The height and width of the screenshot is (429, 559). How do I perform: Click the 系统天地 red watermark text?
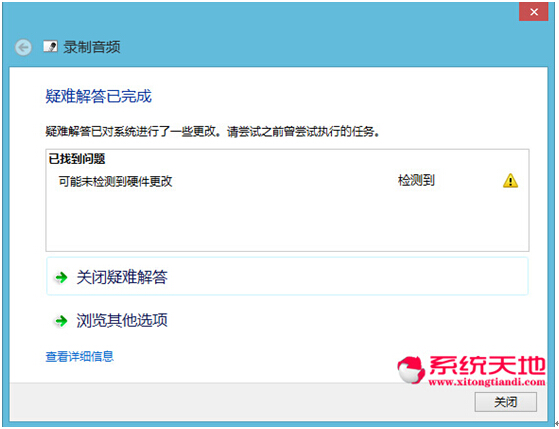tap(487, 366)
